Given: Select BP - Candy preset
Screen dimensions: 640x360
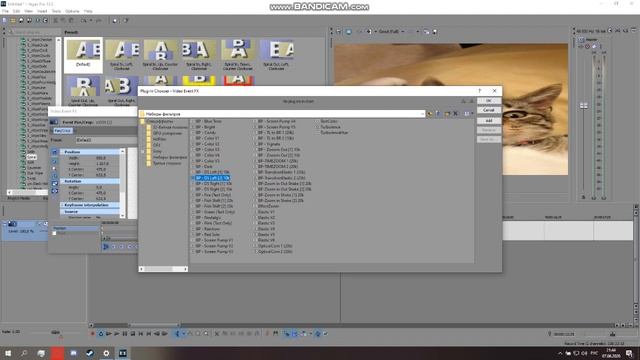Looking at the screenshot, I should point(205,133).
